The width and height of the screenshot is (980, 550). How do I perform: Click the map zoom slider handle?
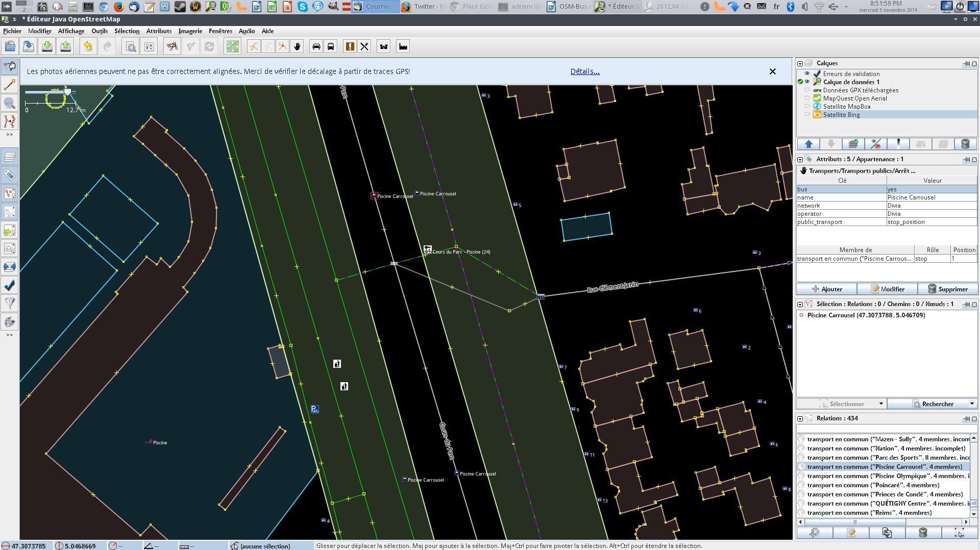point(67,91)
